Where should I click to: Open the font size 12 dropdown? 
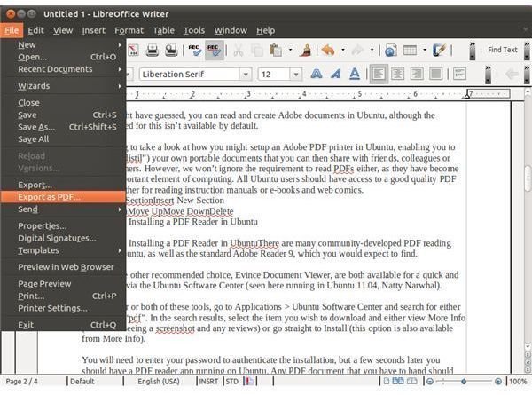(296, 74)
